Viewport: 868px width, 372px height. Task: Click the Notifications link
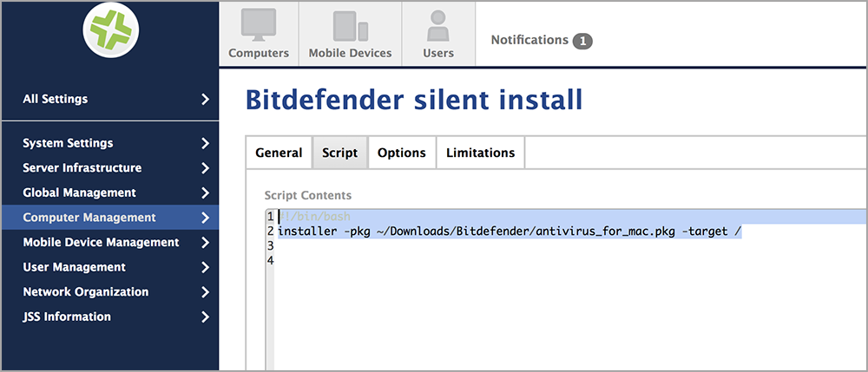pyautogui.click(x=529, y=41)
